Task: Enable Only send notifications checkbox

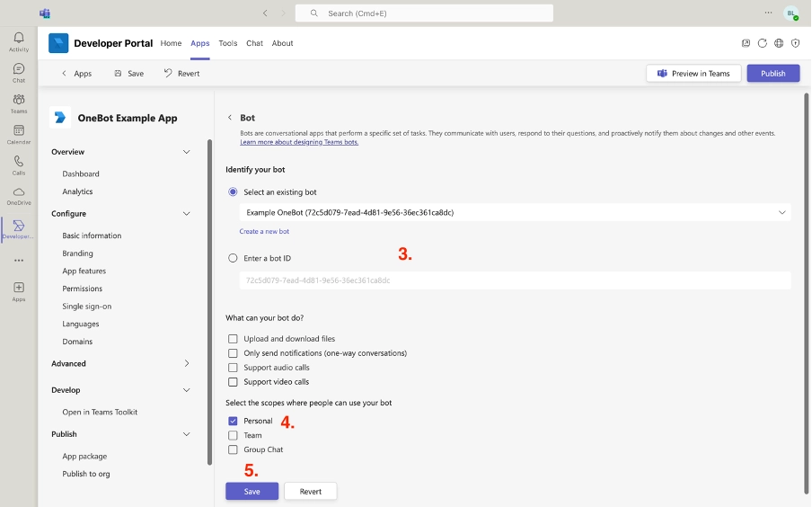Action: (x=233, y=353)
